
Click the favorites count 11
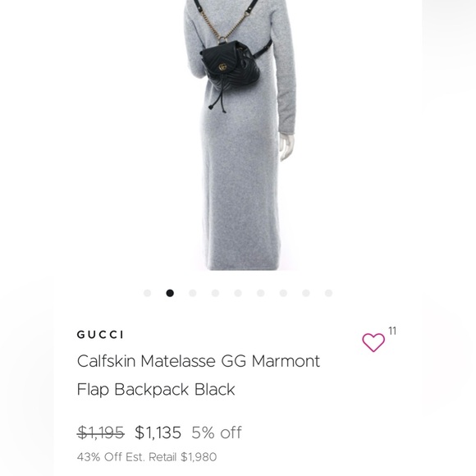(x=392, y=331)
